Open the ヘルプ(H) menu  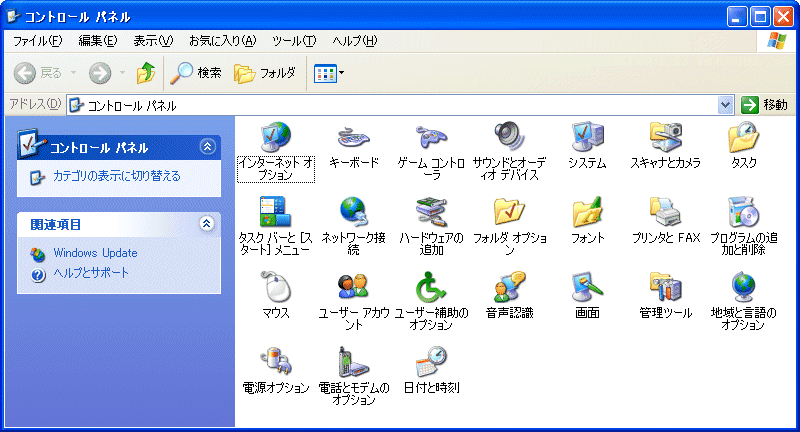[x=355, y=41]
